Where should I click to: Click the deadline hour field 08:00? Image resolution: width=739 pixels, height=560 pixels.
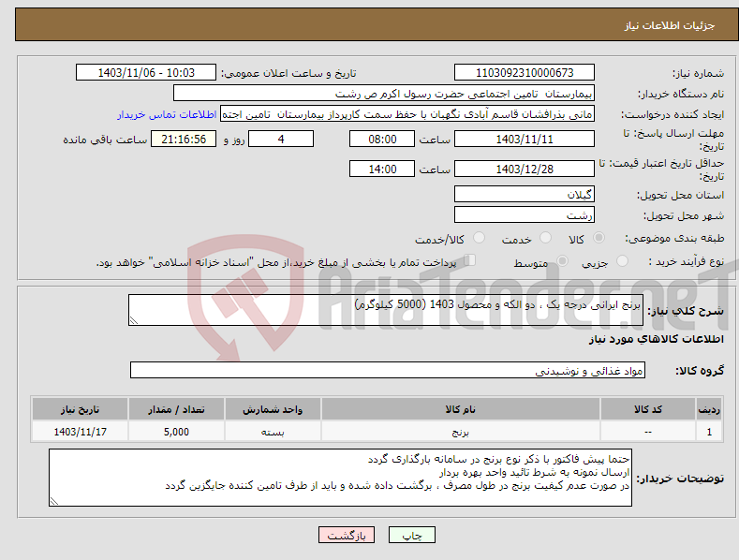[382, 139]
